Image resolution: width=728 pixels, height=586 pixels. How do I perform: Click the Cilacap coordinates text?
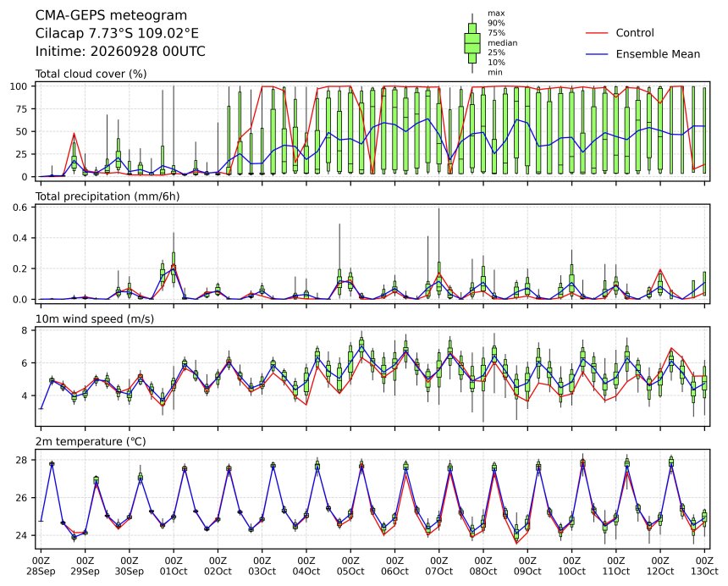[117, 33]
